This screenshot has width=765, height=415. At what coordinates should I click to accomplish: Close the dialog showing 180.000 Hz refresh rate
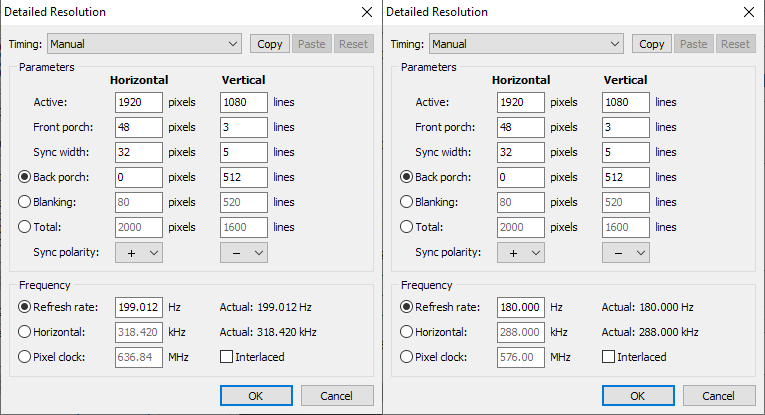[x=746, y=12]
